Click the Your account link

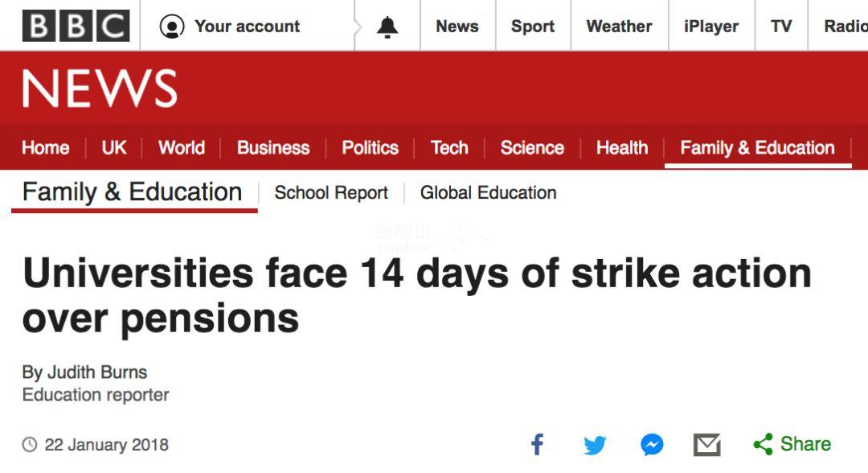[247, 26]
